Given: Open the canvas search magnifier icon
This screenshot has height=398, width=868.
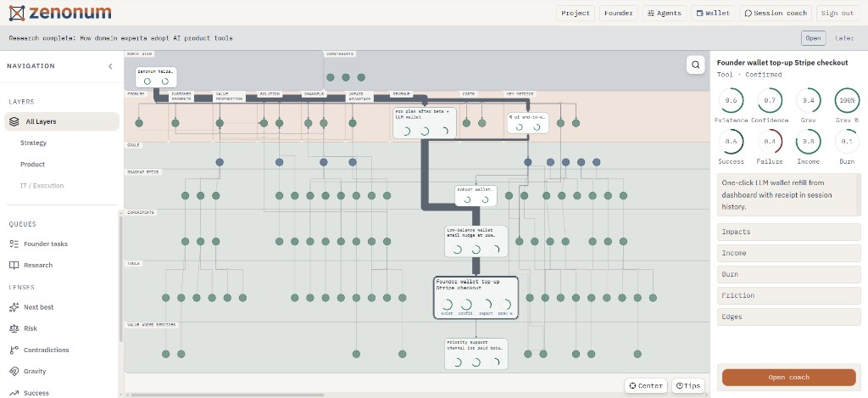Looking at the screenshot, I should [x=695, y=64].
